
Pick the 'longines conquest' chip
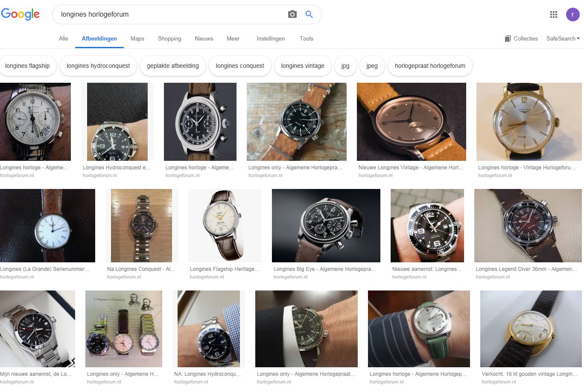click(240, 66)
